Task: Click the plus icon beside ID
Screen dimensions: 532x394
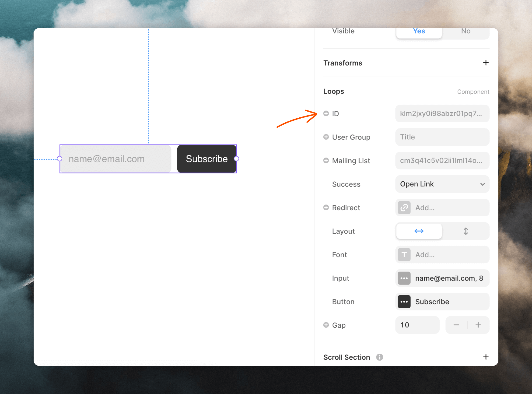Action: click(326, 113)
